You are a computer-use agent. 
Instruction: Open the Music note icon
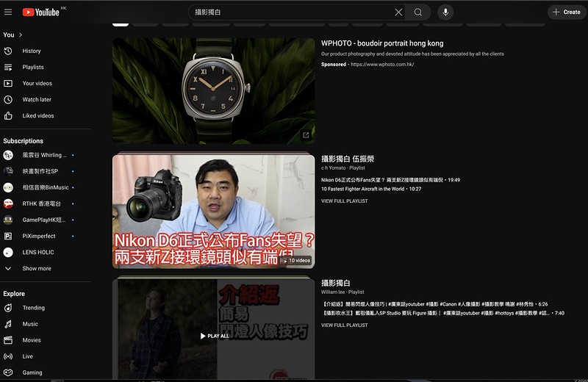[8, 324]
